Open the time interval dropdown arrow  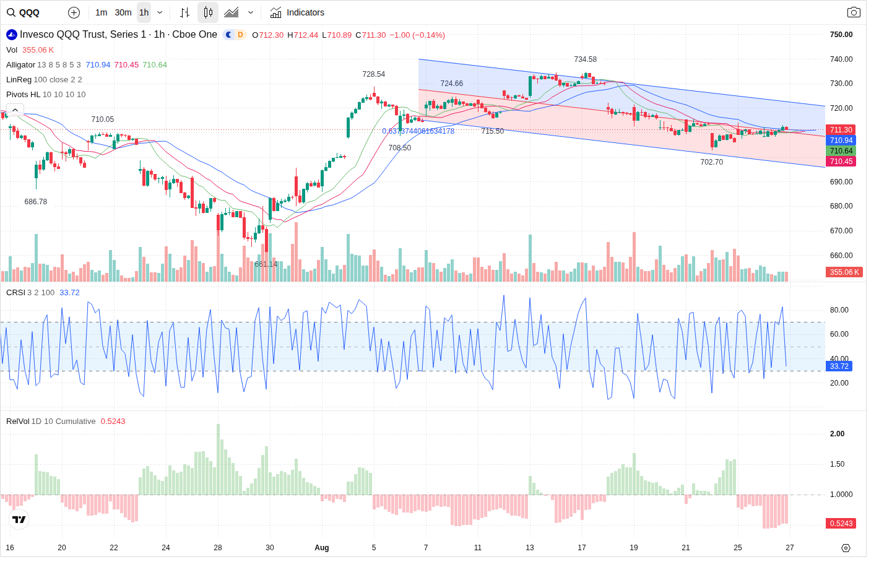[x=160, y=12]
